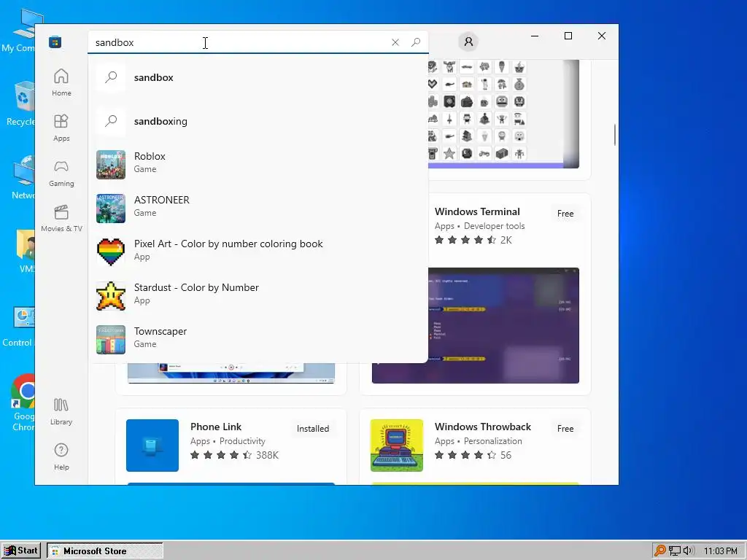The height and width of the screenshot is (560, 747).
Task: Click the magnifier tray icon
Action: click(660, 551)
